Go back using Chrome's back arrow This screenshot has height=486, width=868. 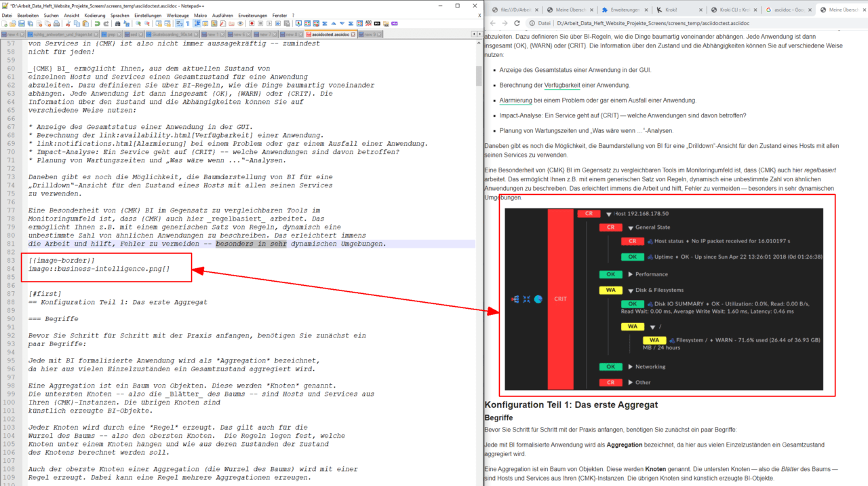492,22
